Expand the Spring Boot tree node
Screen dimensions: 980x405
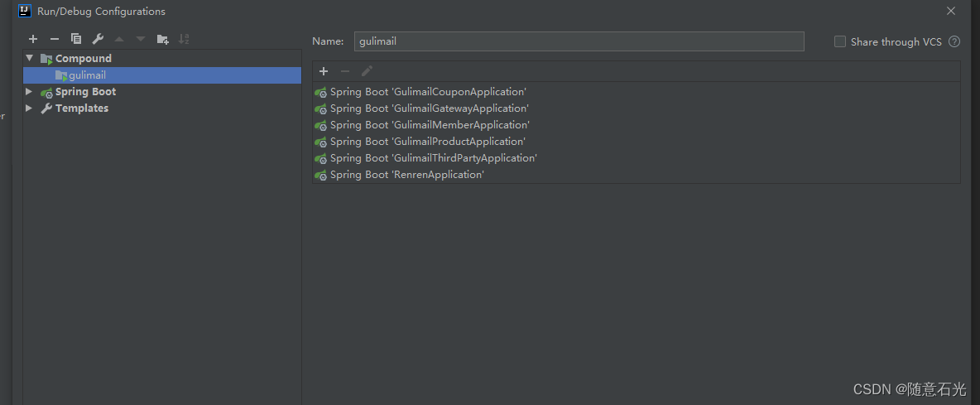pos(29,92)
